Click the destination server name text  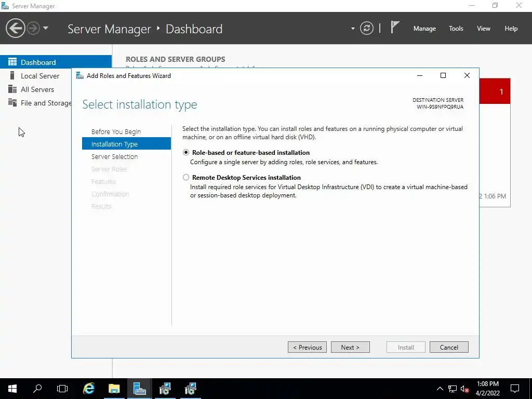click(x=440, y=107)
